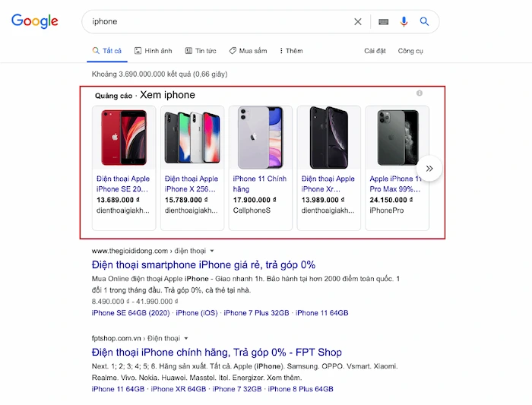Image resolution: width=532 pixels, height=405 pixels.
Task: Click the blue magnifier search button
Action: click(424, 22)
